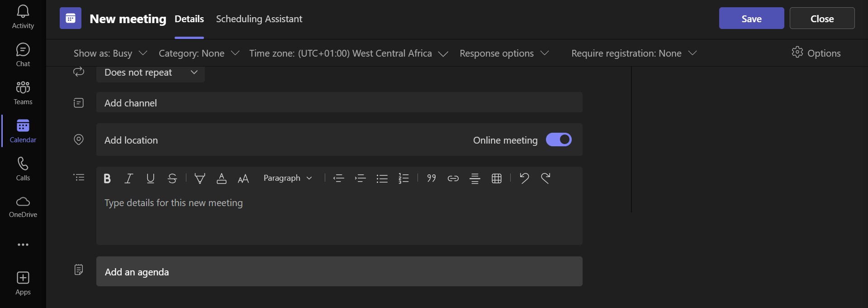The image size is (868, 308).
Task: Apply bold formatting
Action: click(x=107, y=178)
